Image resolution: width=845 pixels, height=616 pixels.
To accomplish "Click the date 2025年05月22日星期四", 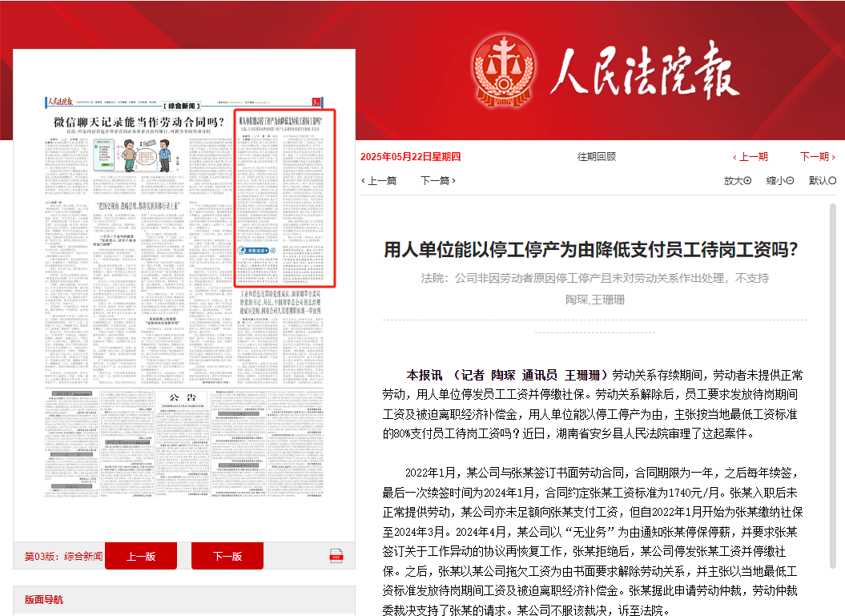I will click(x=411, y=157).
